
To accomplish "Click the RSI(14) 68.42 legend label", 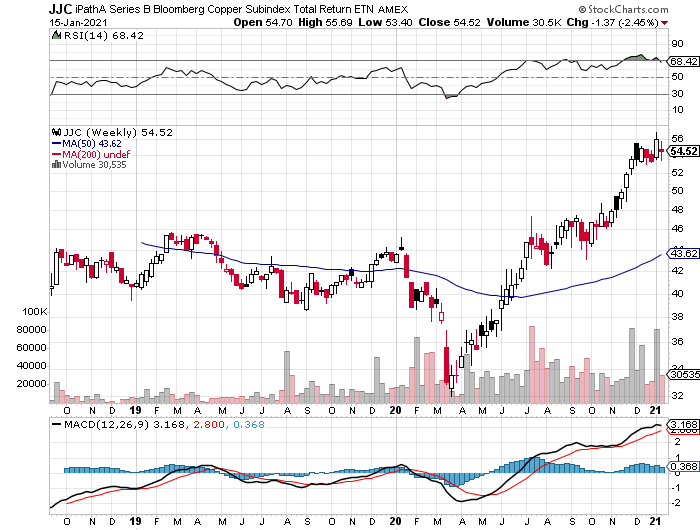I will click(104, 35).
